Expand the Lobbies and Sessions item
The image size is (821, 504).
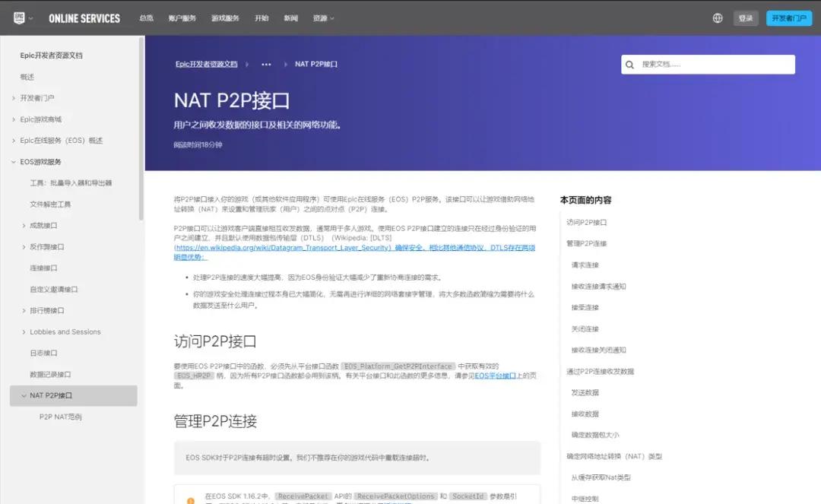click(x=24, y=332)
